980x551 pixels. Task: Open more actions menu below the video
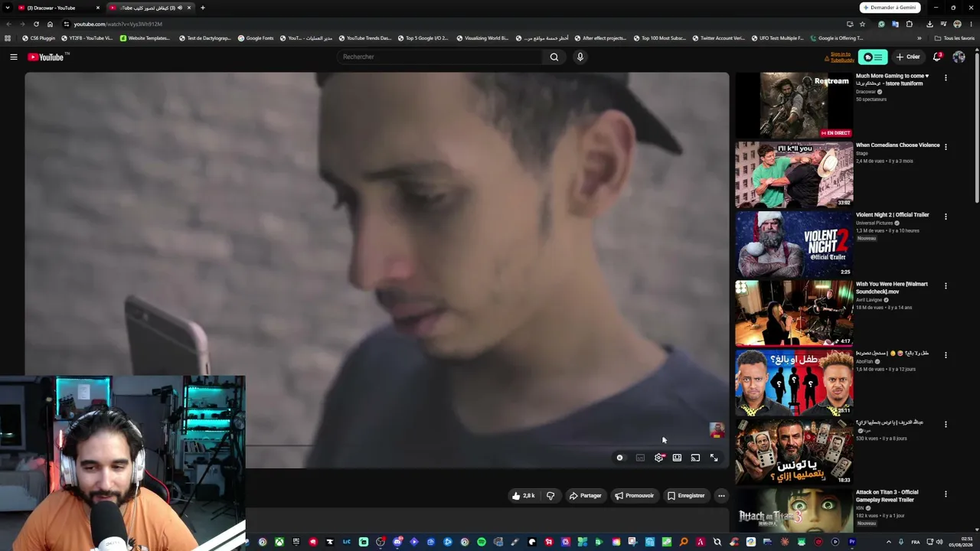[x=721, y=496]
